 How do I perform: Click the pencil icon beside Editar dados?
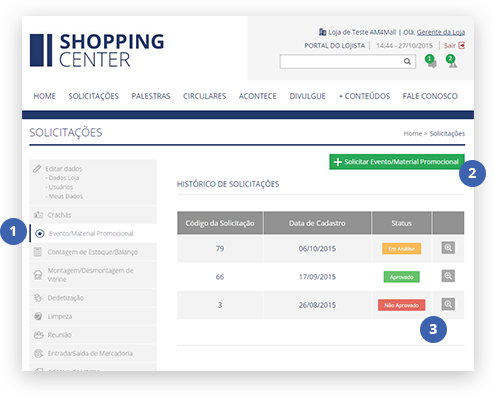click(x=37, y=169)
